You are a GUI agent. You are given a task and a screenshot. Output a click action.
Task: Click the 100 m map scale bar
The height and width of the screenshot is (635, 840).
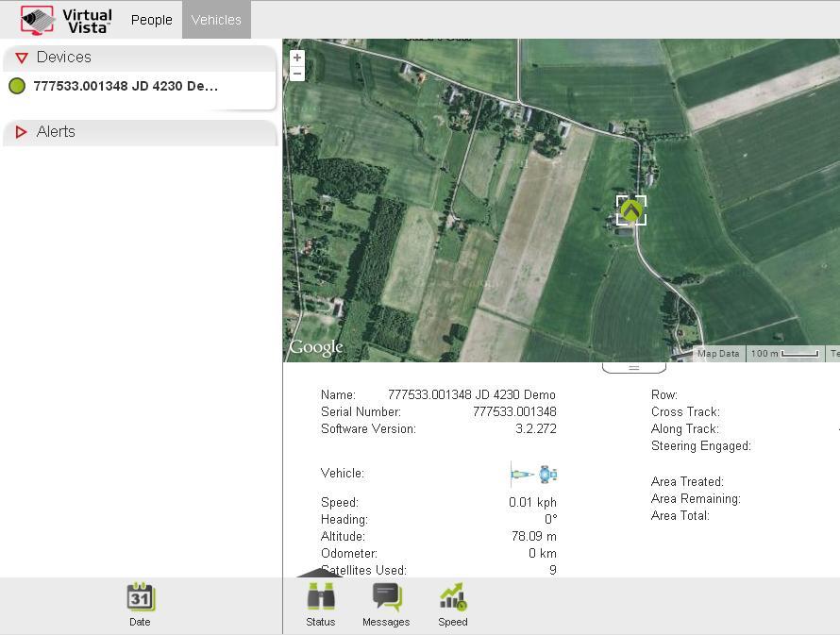(x=784, y=354)
